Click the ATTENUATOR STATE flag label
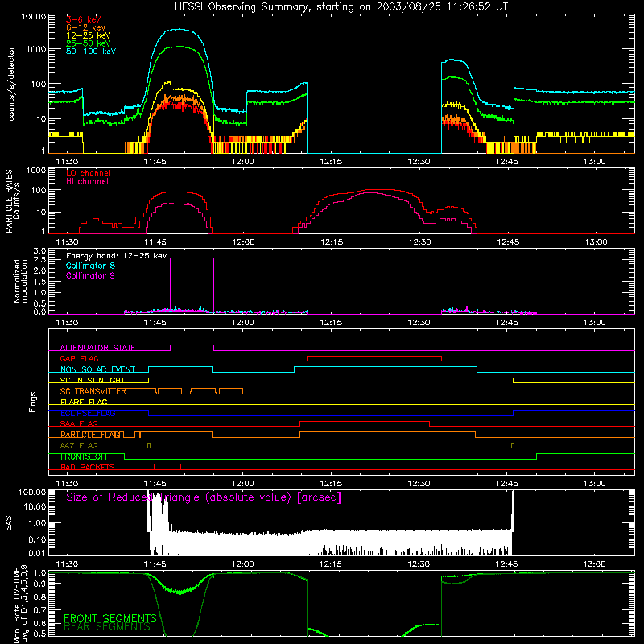The image size is (644, 644). 97,348
